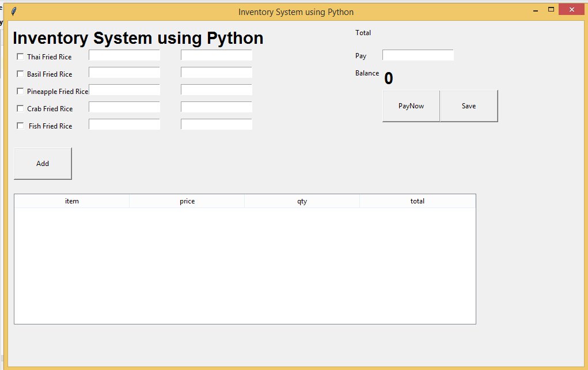The height and width of the screenshot is (370, 588).
Task: Check the Thai Fried Rice checkbox
Action: (x=21, y=56)
